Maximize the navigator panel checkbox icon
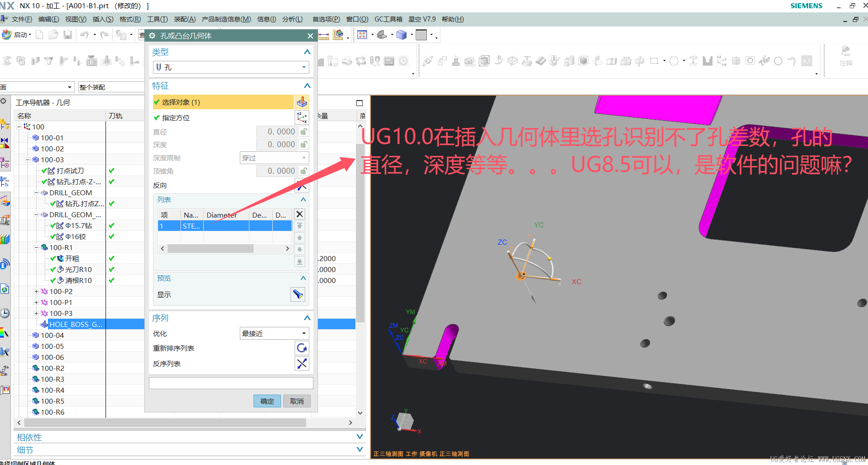The width and height of the screenshot is (868, 465). (360, 103)
